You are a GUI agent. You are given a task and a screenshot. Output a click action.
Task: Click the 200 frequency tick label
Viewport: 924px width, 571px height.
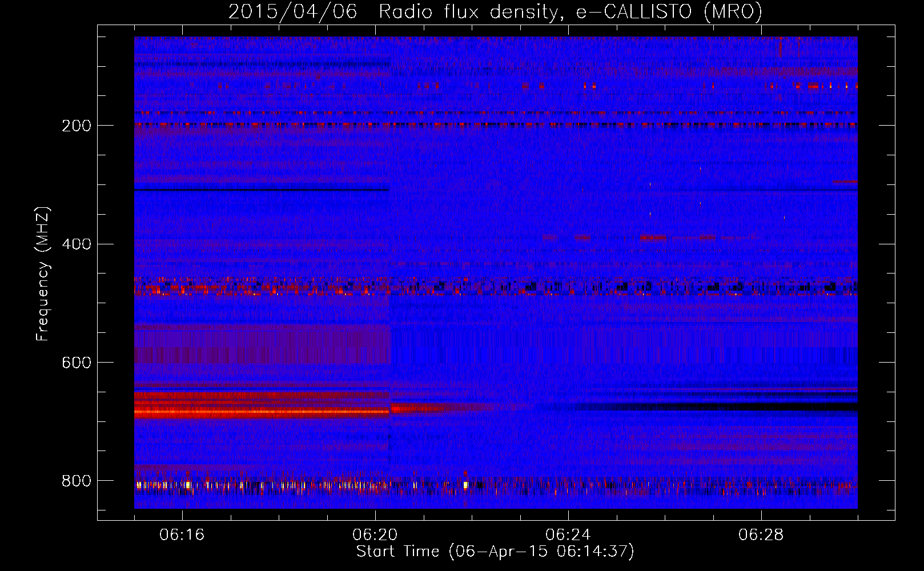click(x=77, y=126)
